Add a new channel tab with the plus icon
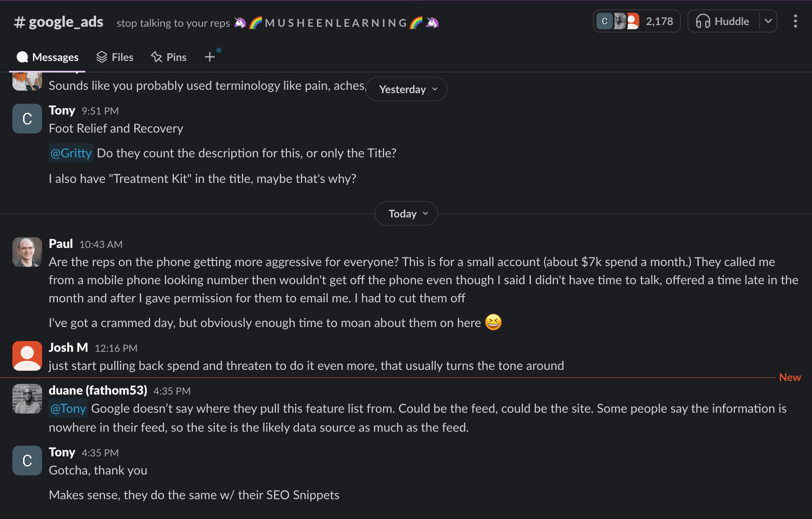 click(209, 56)
